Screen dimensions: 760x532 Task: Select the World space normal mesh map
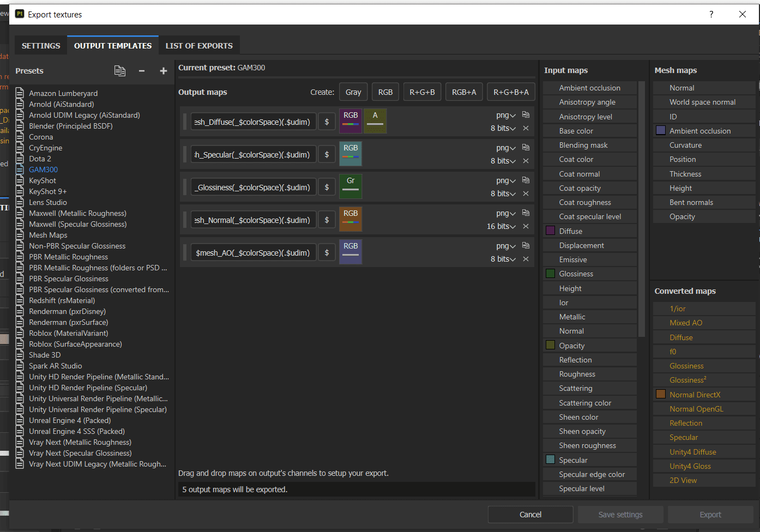704,102
